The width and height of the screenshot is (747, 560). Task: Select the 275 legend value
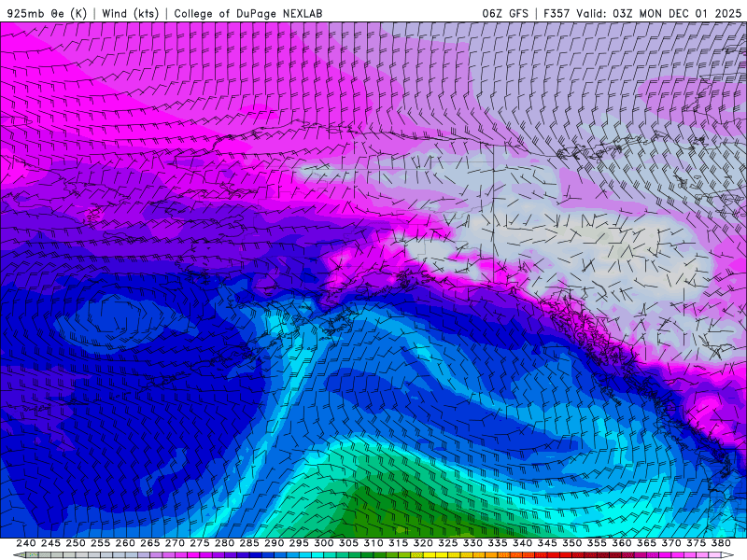coord(200,543)
